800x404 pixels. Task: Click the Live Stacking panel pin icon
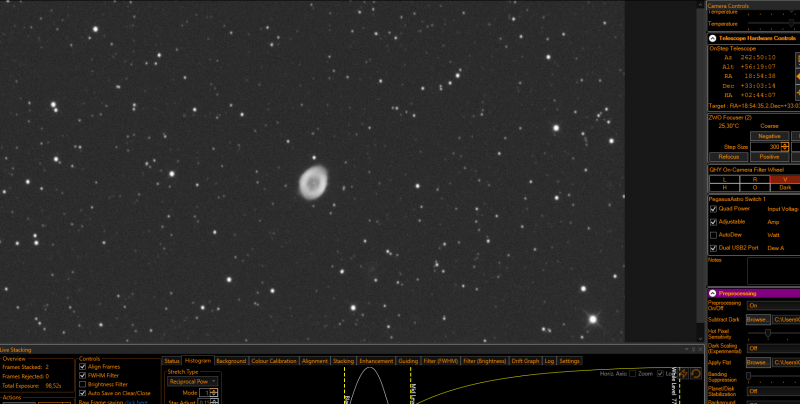coord(694,350)
